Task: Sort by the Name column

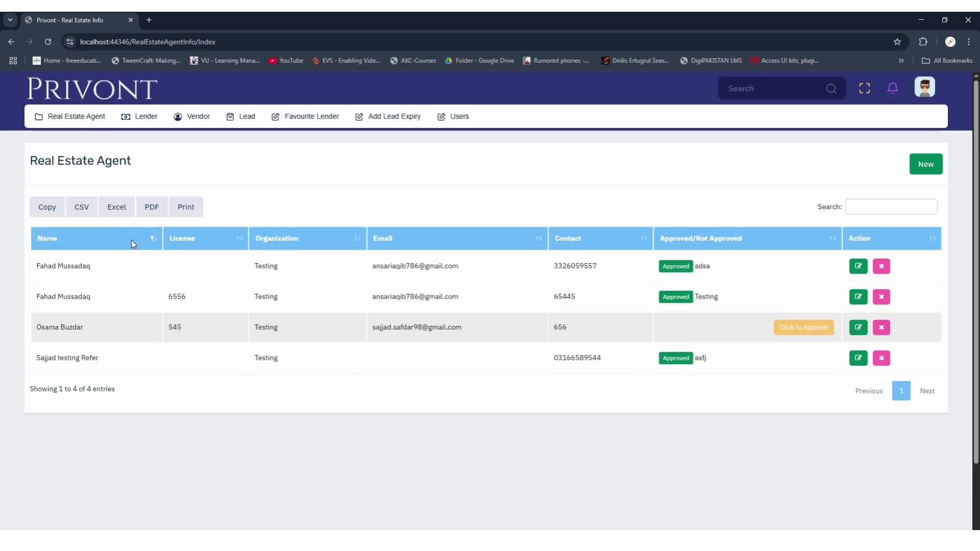Action: pyautogui.click(x=96, y=239)
